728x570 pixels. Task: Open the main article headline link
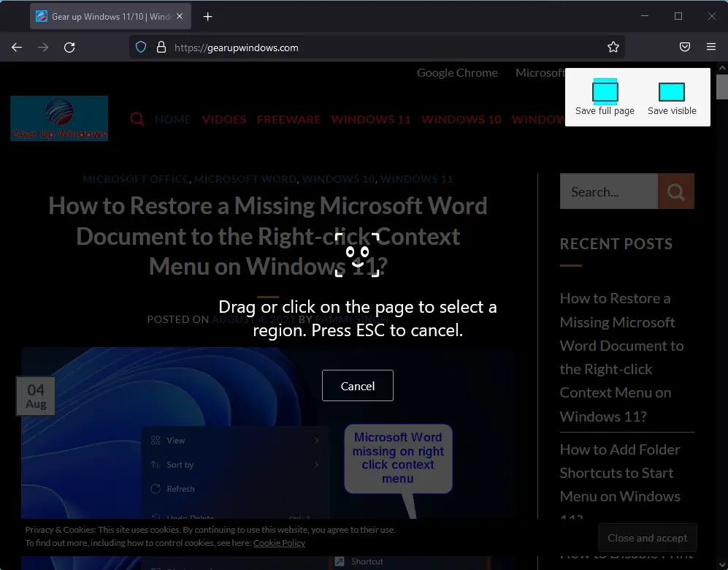[268, 236]
